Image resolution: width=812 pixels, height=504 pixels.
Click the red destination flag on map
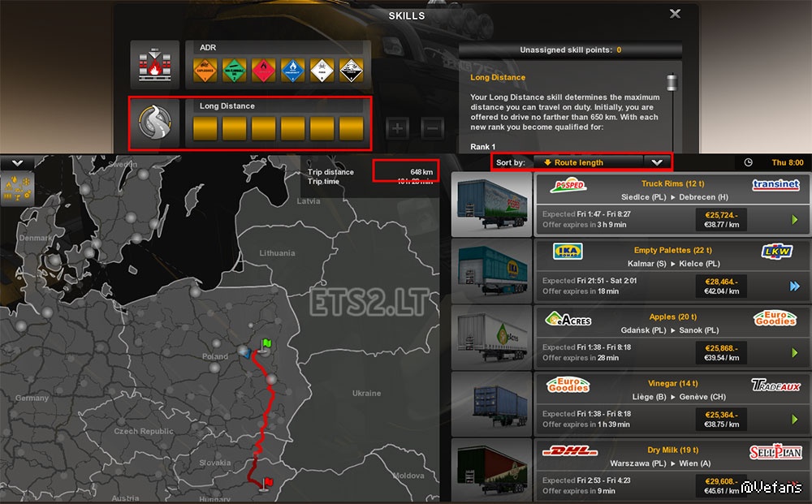coord(267,483)
